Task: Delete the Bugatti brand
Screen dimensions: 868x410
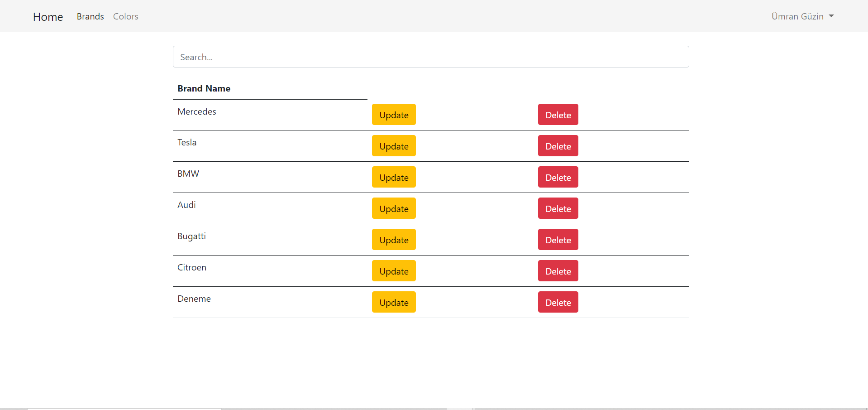Action: (558, 240)
